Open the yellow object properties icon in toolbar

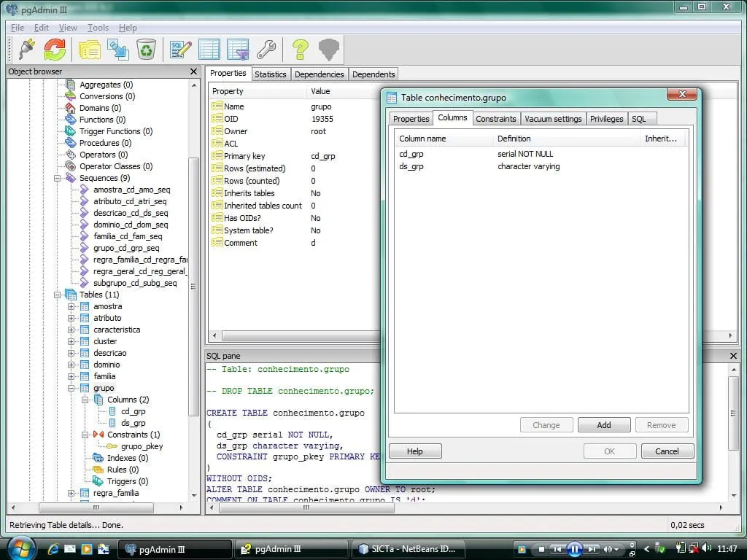point(90,50)
